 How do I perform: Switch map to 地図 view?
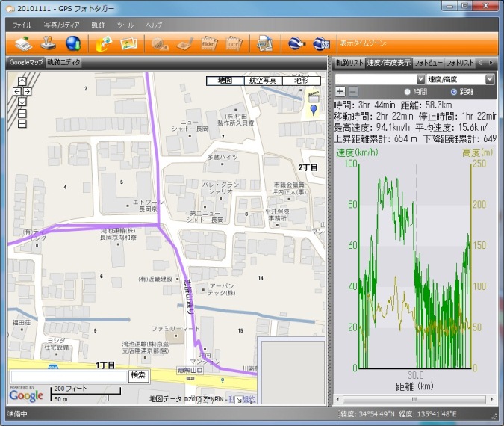[x=225, y=81]
